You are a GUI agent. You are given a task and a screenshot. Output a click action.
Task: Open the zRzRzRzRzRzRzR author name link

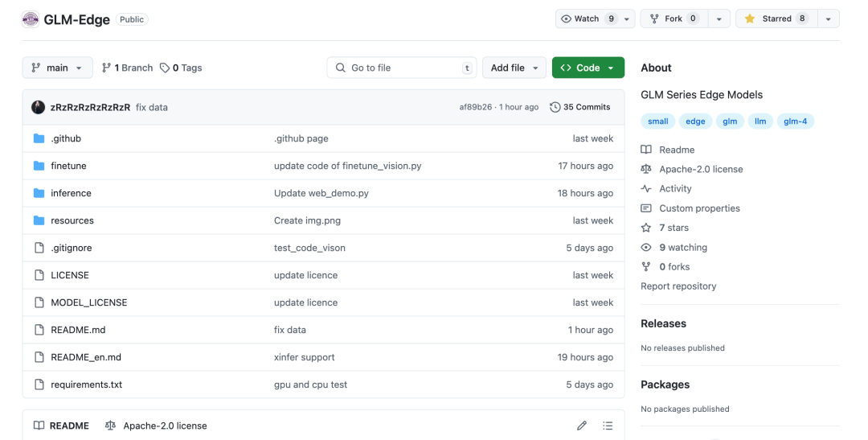coord(90,108)
